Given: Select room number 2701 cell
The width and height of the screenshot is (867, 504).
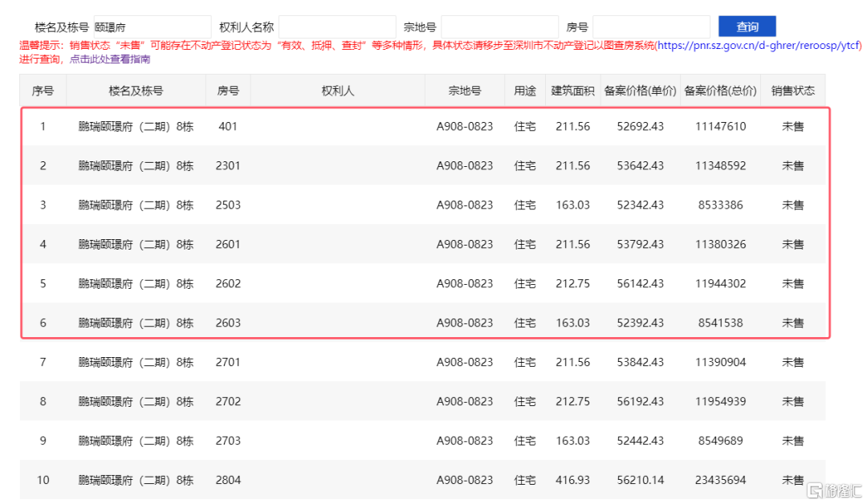Looking at the screenshot, I should 228,362.
